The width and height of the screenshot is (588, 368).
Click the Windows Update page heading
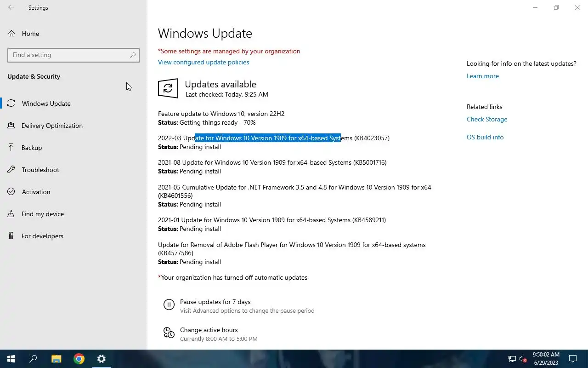(x=205, y=34)
